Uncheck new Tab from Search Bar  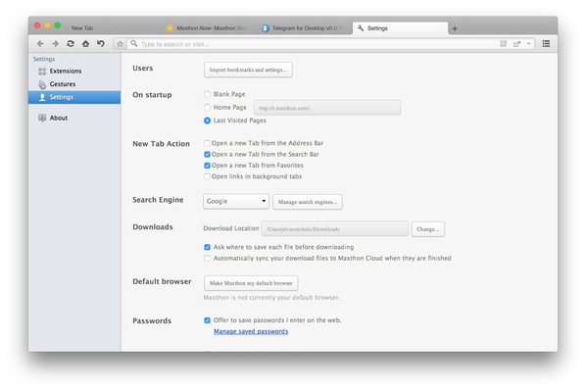click(x=207, y=154)
